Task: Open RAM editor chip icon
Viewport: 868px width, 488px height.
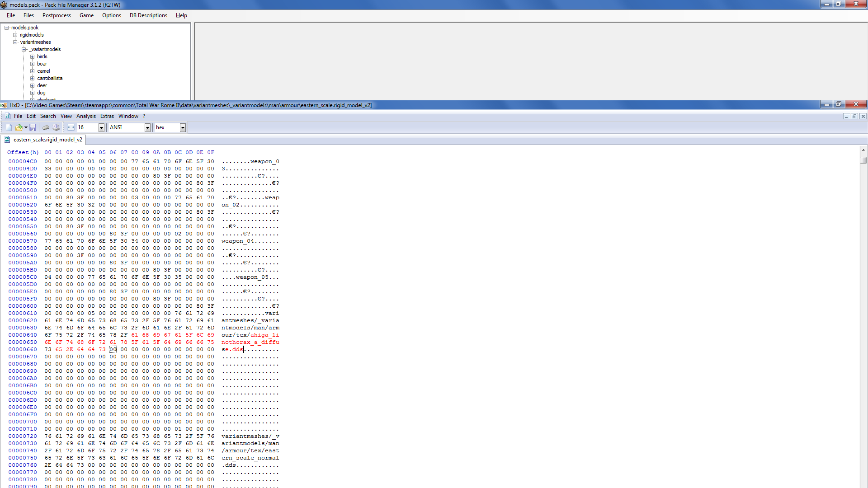Action: [46, 127]
